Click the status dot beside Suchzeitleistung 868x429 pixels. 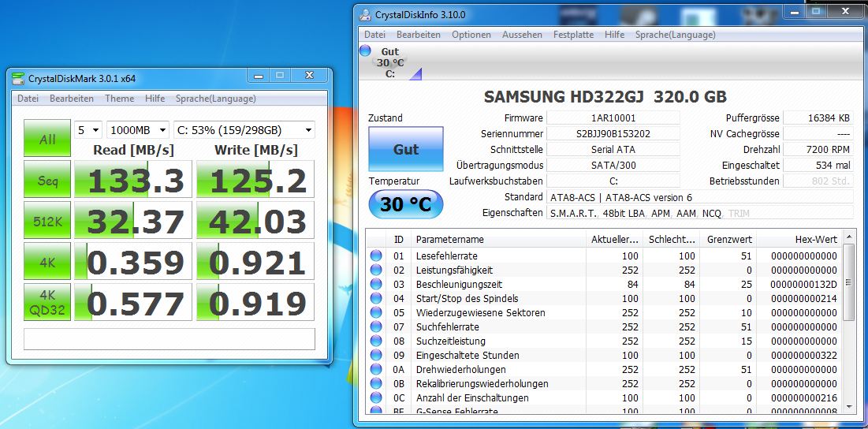click(x=376, y=341)
